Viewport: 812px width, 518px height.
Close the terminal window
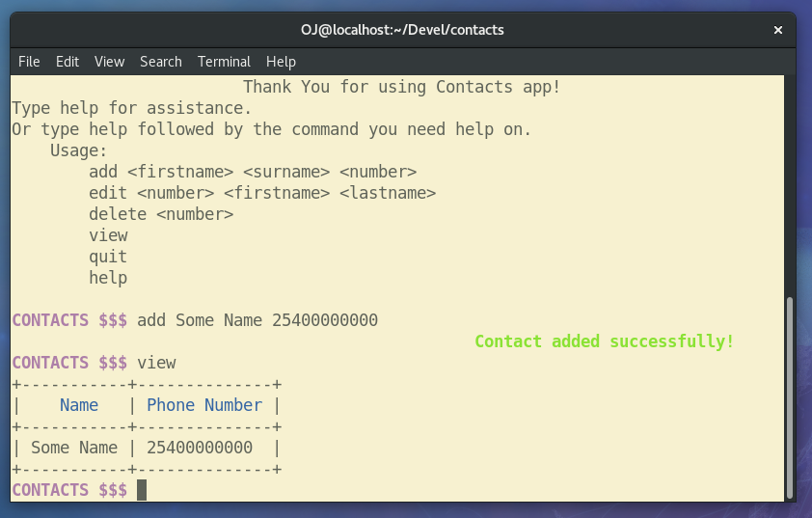[778, 30]
